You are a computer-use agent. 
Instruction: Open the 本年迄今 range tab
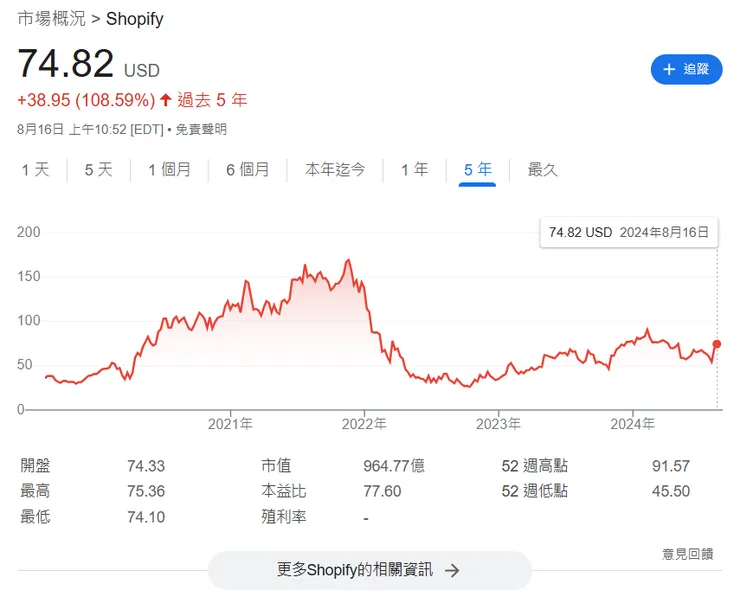tap(335, 170)
